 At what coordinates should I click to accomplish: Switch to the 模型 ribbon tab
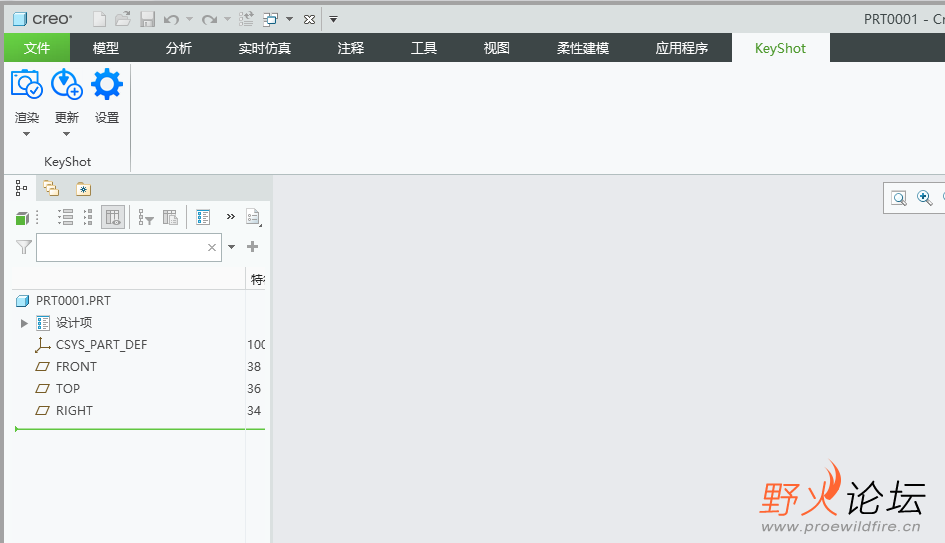[105, 48]
